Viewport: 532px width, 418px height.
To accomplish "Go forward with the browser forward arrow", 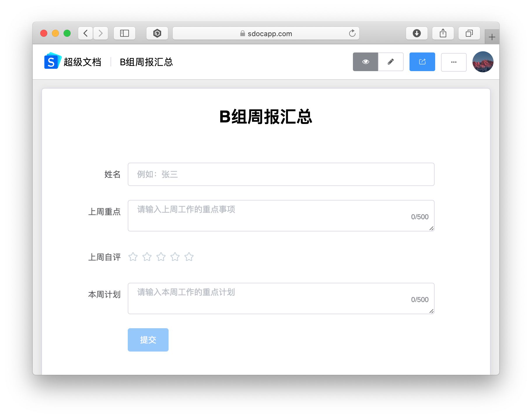I will click(101, 33).
